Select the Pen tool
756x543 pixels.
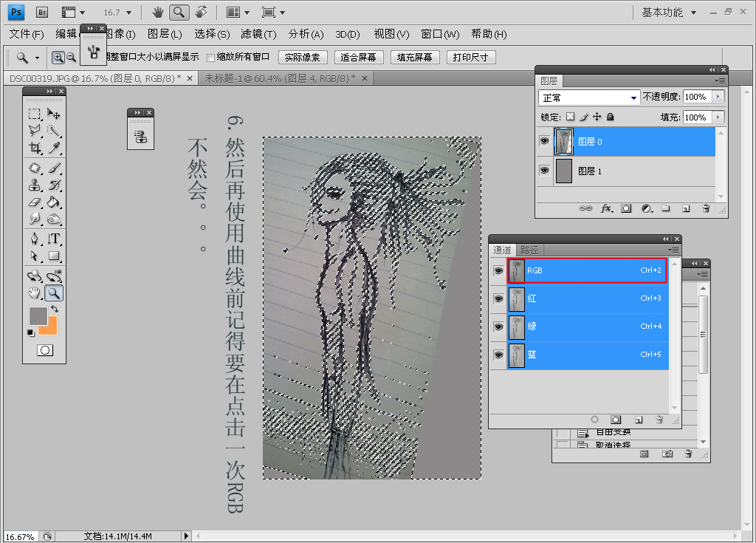(35, 239)
